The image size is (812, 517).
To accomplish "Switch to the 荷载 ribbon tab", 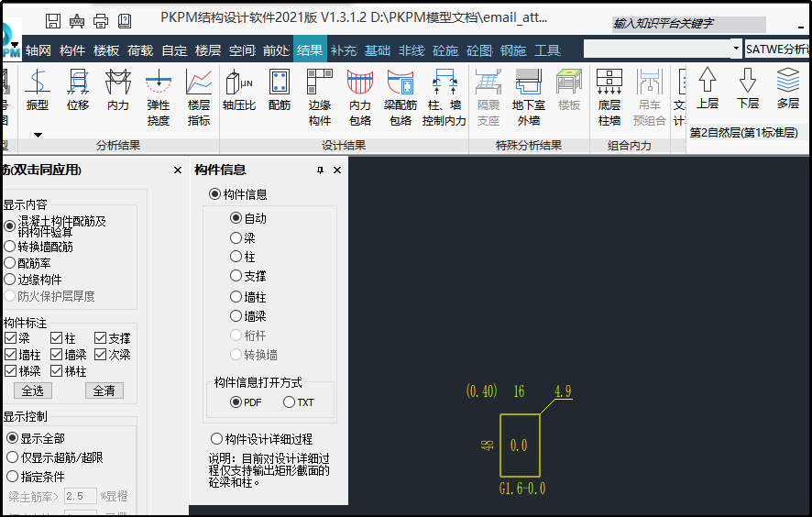I will (x=140, y=50).
